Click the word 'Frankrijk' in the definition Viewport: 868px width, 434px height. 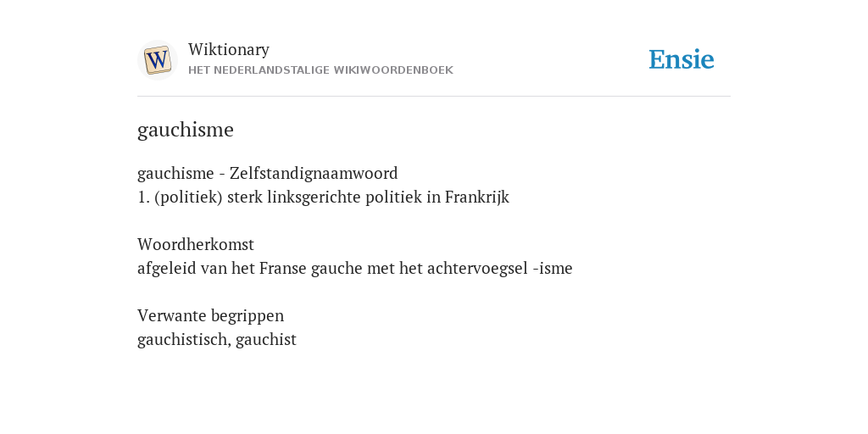coord(477,197)
